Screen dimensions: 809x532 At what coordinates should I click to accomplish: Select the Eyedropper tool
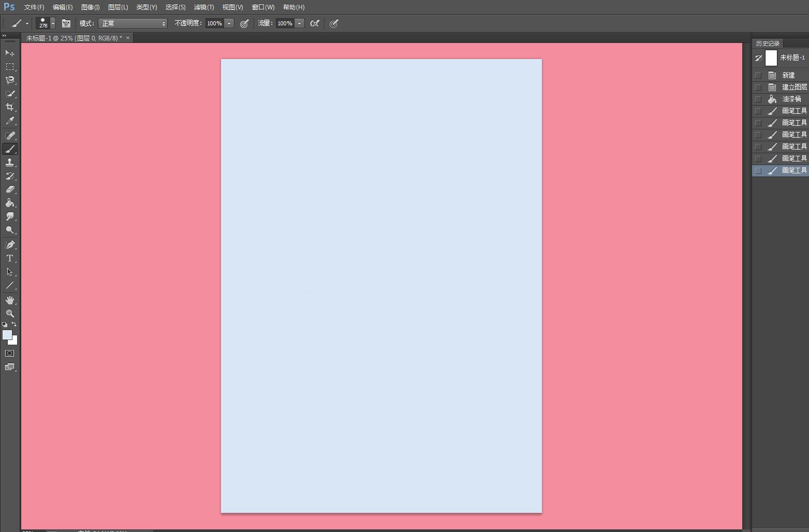coord(10,121)
